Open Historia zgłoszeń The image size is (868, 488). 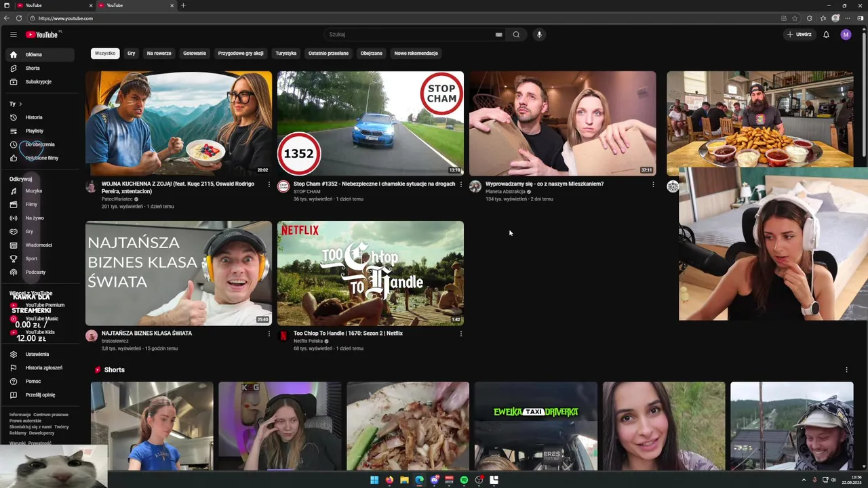pyautogui.click(x=41, y=367)
